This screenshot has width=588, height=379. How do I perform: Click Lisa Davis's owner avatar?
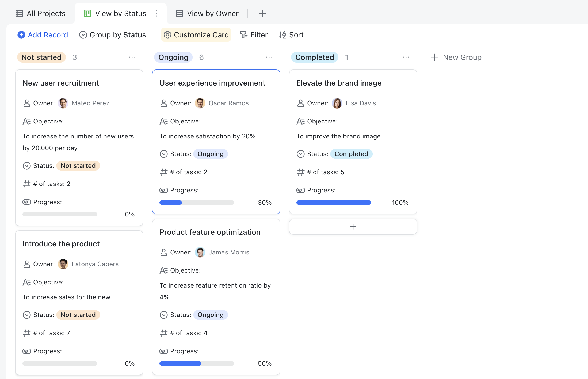[337, 103]
